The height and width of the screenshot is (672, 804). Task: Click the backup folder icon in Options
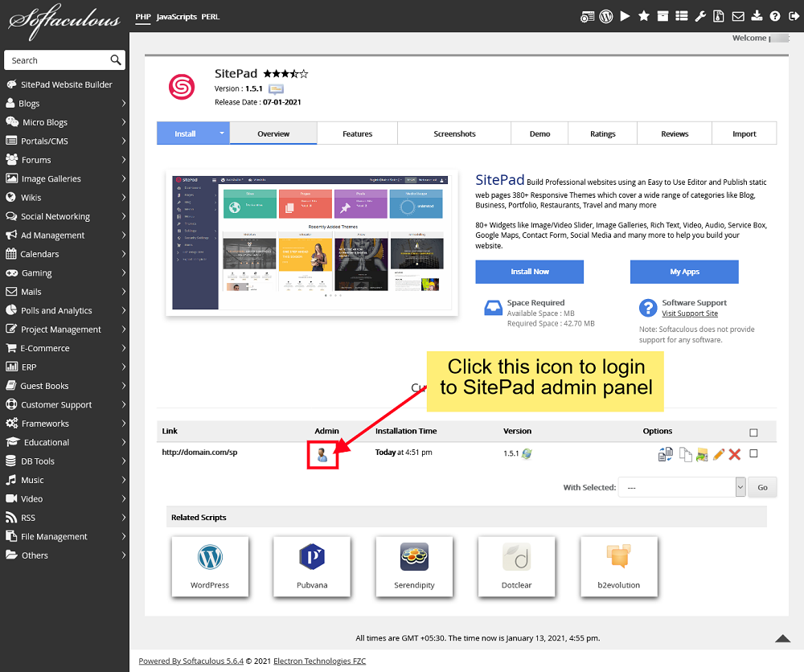coord(702,454)
